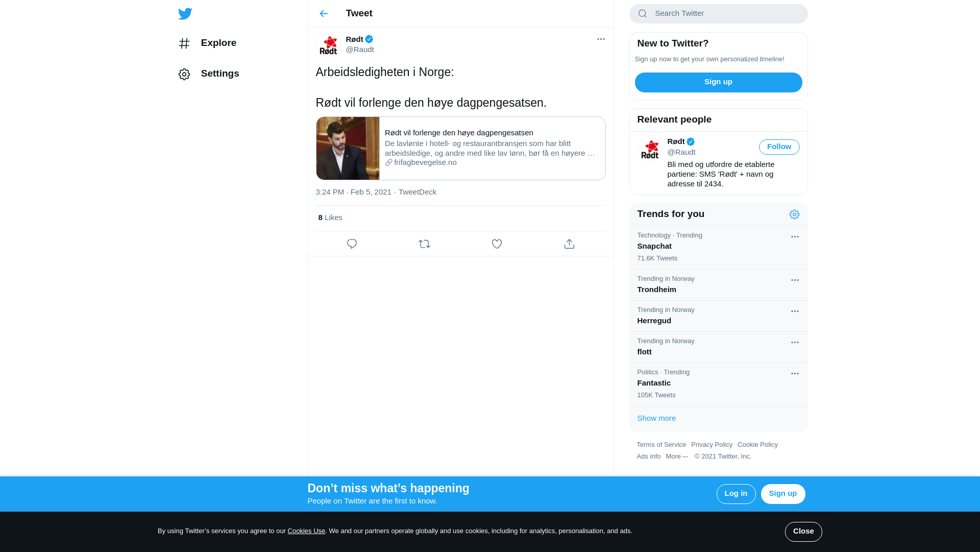Open more options for Trondheim trend

tap(795, 280)
